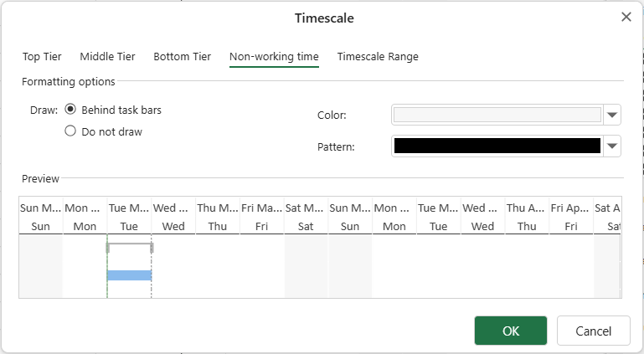
Task: Click the 'Thu M...' preview header
Action: click(x=217, y=208)
